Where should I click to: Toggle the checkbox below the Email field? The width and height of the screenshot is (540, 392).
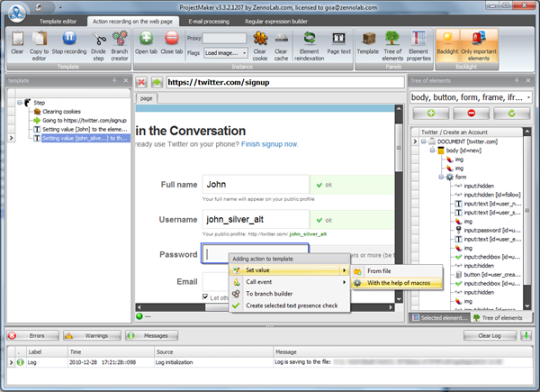click(205, 297)
